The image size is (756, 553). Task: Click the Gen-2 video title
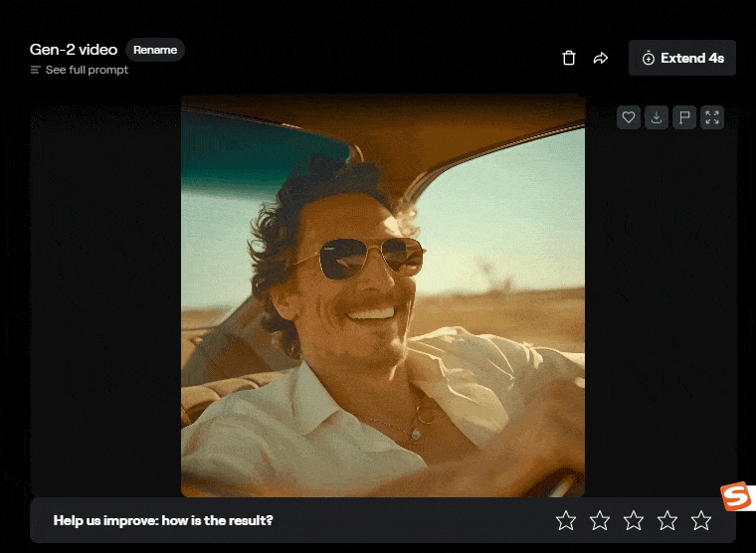click(74, 49)
